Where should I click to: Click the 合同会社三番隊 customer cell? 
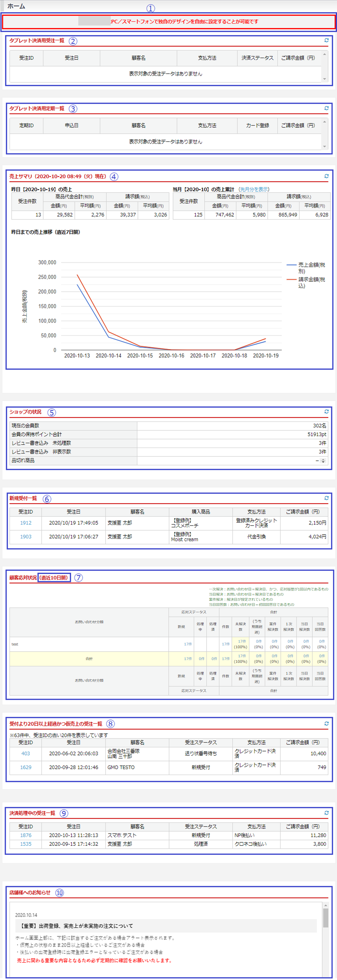[137, 753]
